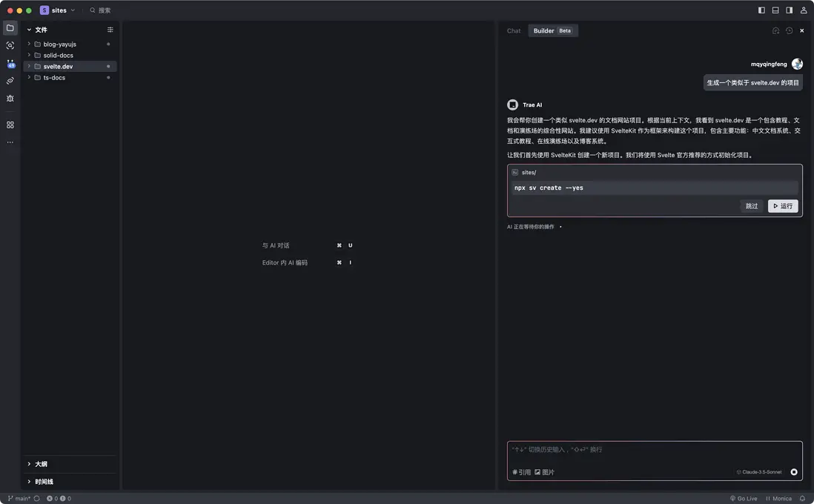The width and height of the screenshot is (814, 504).
Task: Open the sites workspace dropdown
Action: [58, 10]
